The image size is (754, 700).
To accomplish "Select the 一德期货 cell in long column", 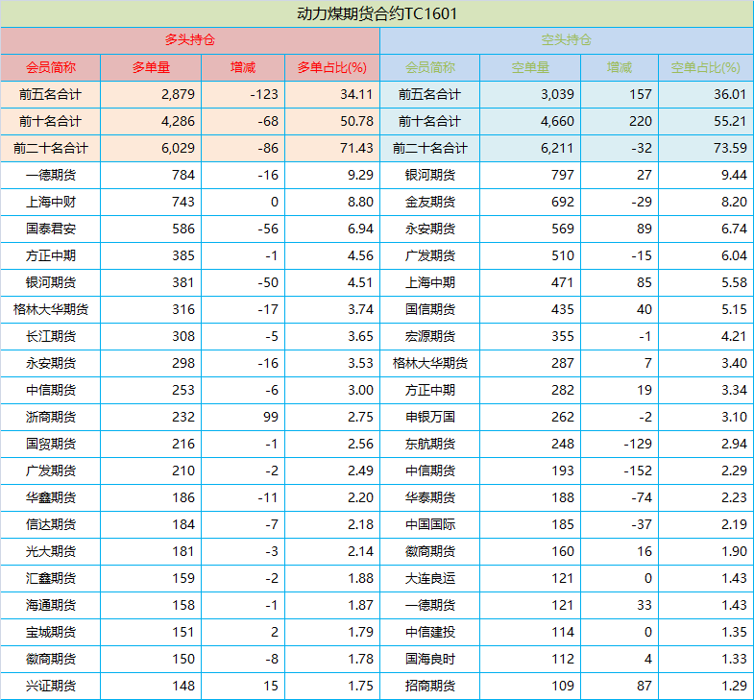I will click(x=51, y=175).
